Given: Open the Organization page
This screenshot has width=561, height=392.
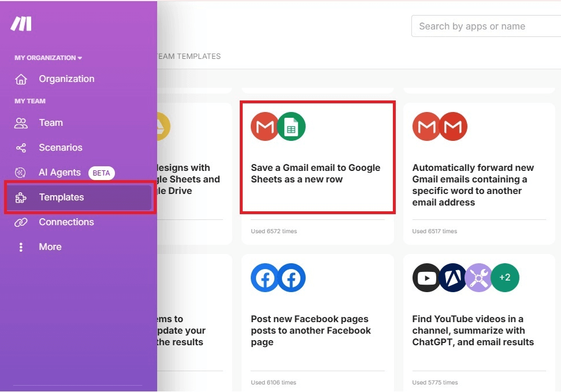Looking at the screenshot, I should tap(66, 79).
